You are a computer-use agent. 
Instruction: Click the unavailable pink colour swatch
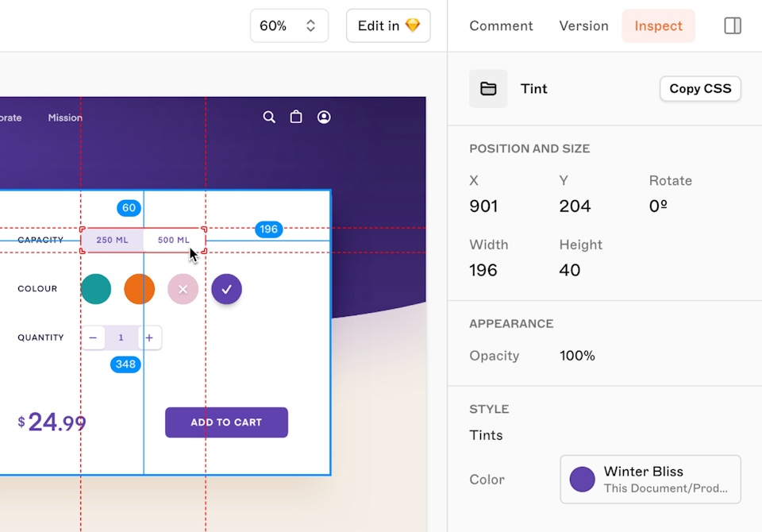pyautogui.click(x=183, y=289)
